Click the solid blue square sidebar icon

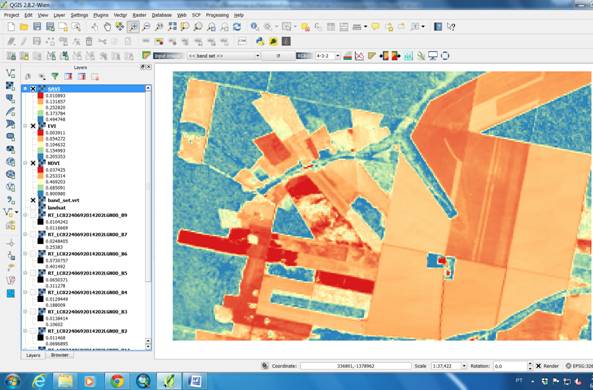pyautogui.click(x=11, y=294)
